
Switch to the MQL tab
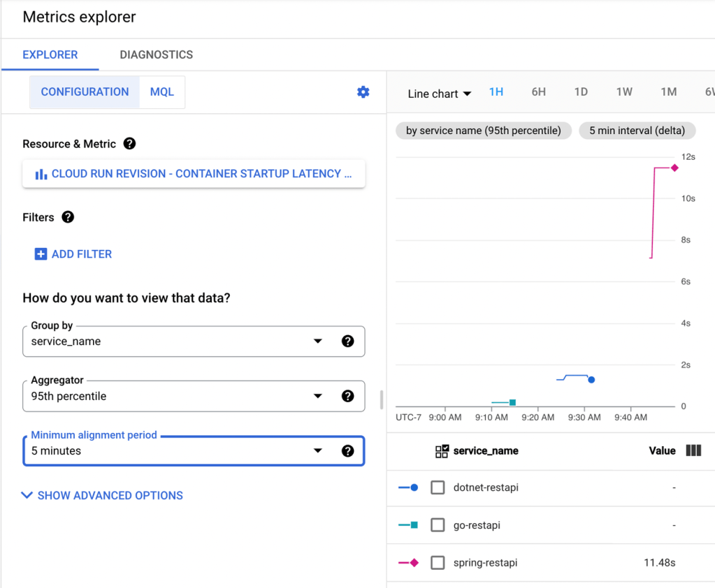[162, 92]
